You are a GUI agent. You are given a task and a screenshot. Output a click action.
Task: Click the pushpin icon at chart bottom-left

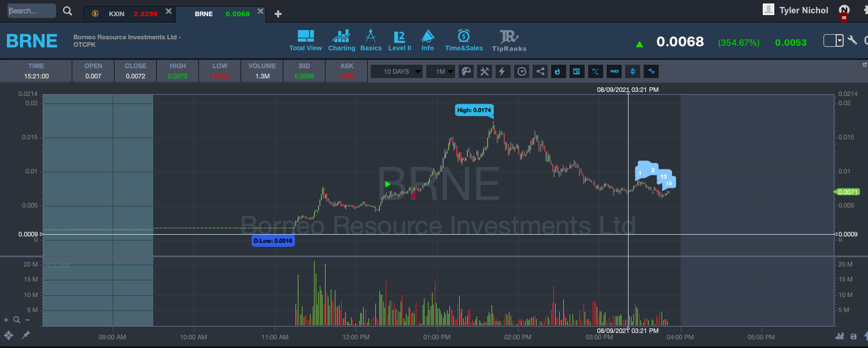(25, 335)
